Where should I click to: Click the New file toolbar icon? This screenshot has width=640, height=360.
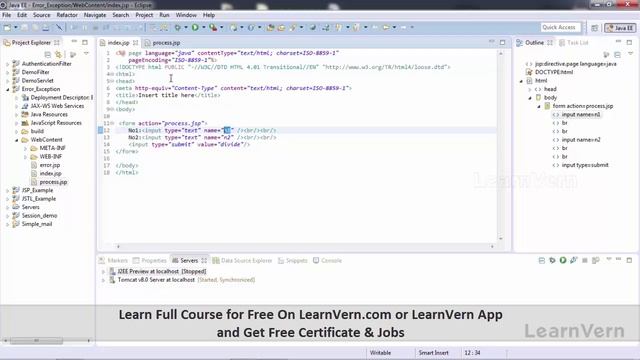click(7, 27)
